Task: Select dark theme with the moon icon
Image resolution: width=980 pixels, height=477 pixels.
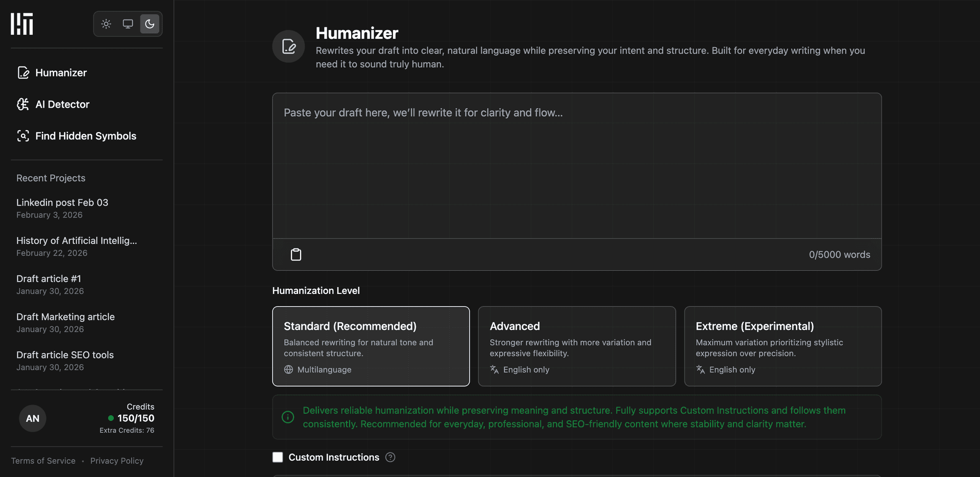Action: (x=150, y=24)
